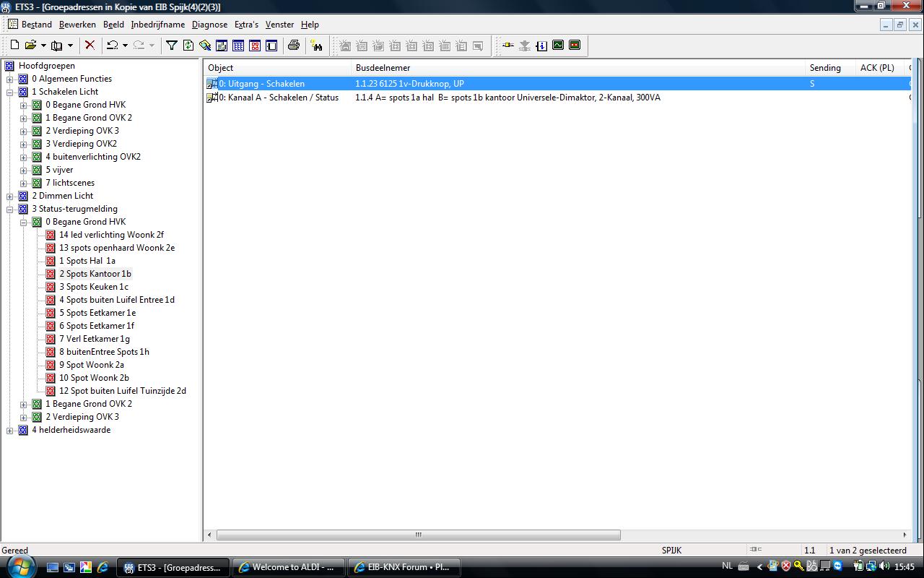The width and height of the screenshot is (924, 578).
Task: Open the Inbedrijfname menu
Action: (x=157, y=25)
